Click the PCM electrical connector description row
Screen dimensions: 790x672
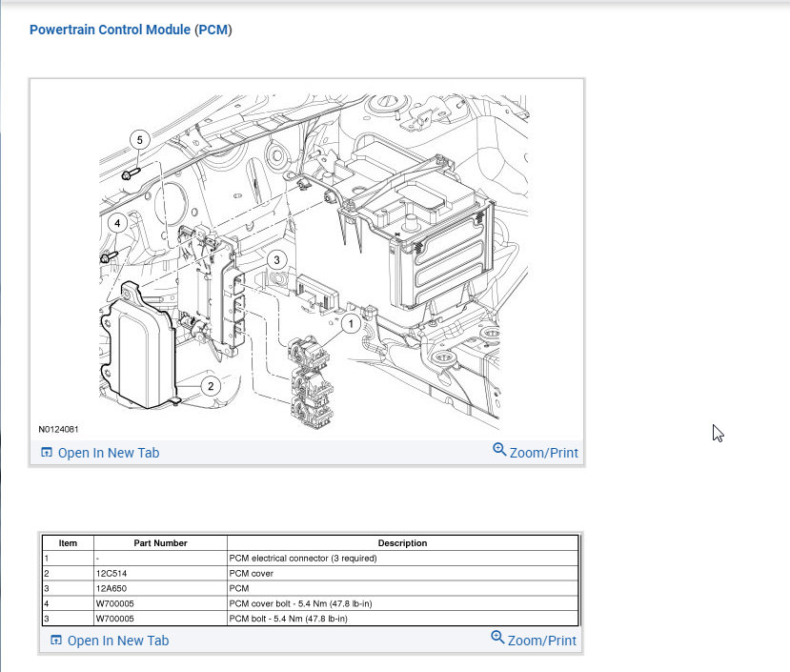pyautogui.click(x=311, y=558)
